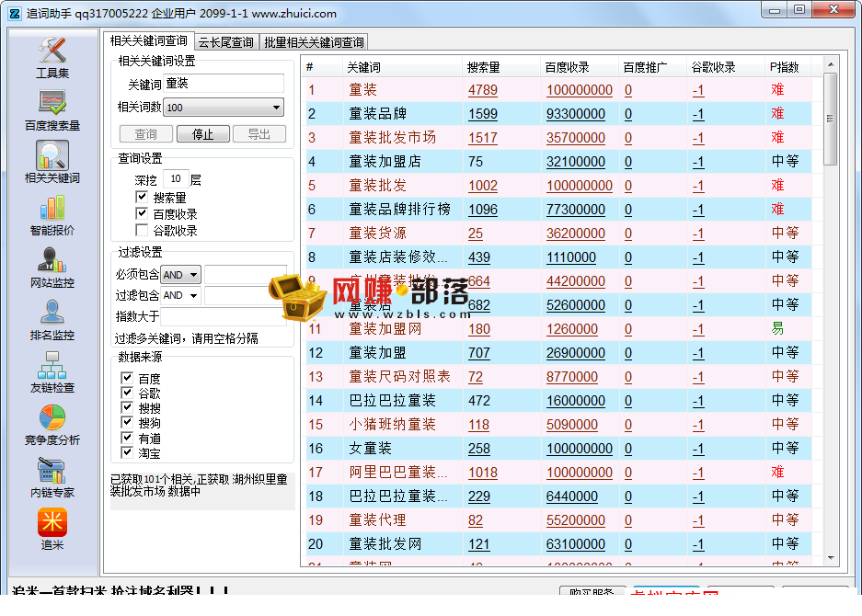Grab the results table vertical scrollbar thumb
The width and height of the screenshot is (862, 616).
pyautogui.click(x=830, y=119)
